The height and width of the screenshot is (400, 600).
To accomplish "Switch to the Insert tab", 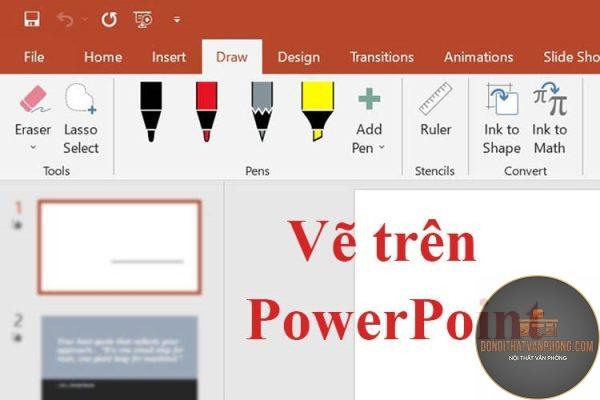I will coord(169,57).
